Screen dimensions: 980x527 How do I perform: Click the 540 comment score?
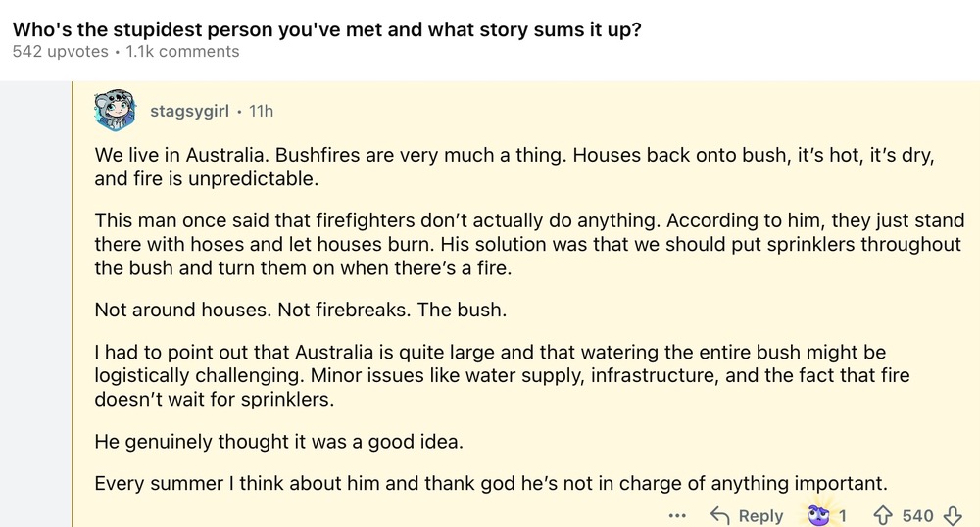coord(917,515)
